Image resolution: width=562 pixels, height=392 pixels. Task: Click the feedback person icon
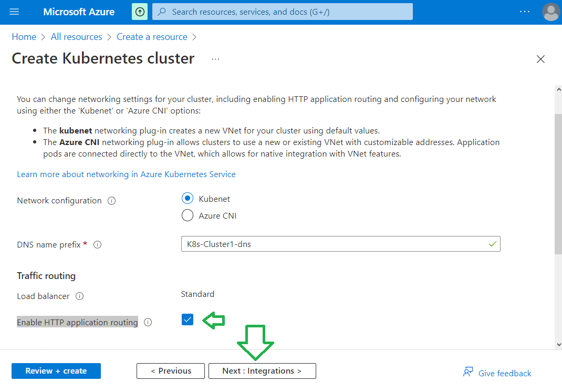(468, 372)
